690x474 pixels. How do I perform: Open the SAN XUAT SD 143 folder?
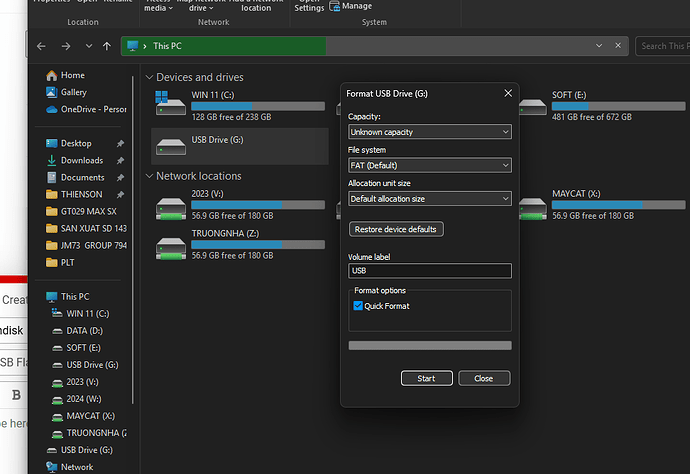(x=86, y=228)
